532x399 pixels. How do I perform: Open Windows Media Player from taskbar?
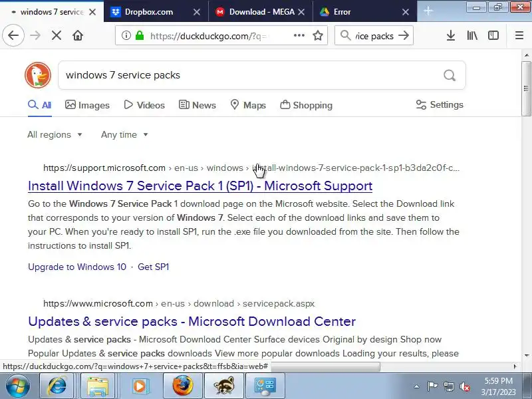(x=139, y=386)
